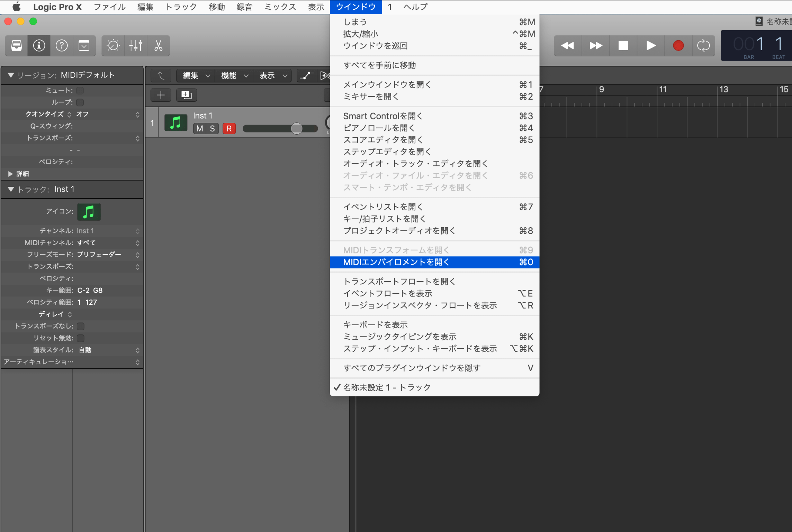Click the duplicate track button

pyautogui.click(x=187, y=95)
